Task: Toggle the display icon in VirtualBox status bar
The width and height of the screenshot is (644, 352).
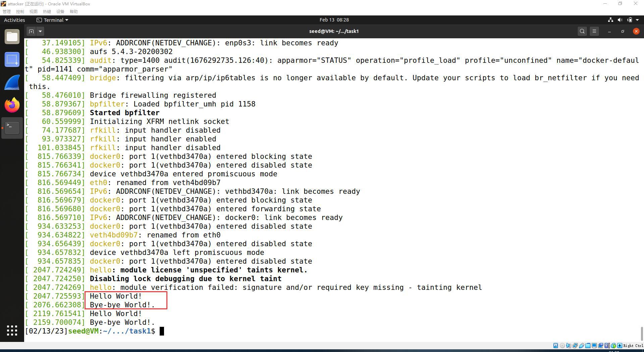Action: pyautogui.click(x=594, y=346)
